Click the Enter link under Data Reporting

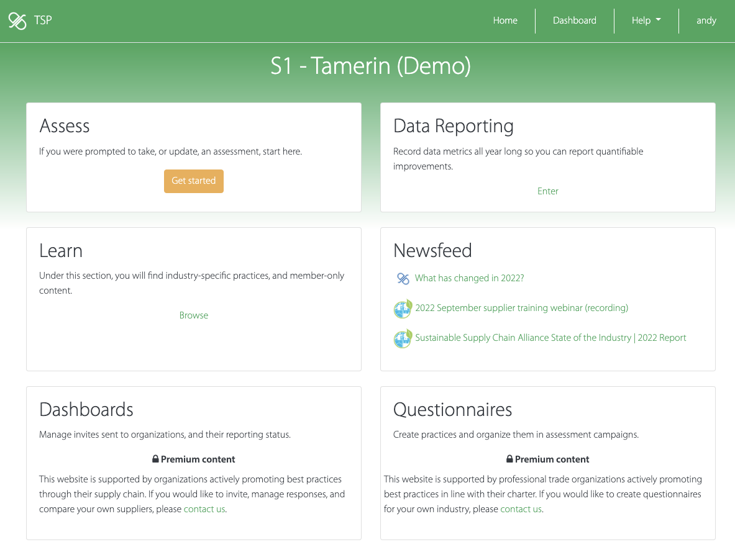[x=547, y=191]
